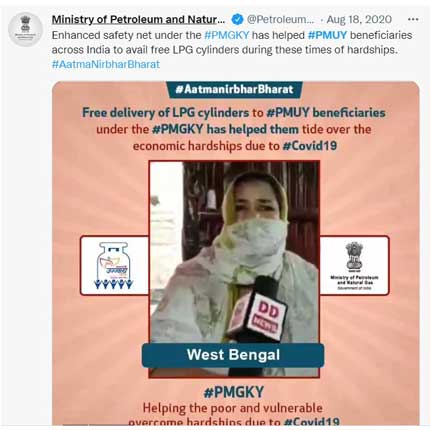Viewport: 430px width, 430px height.
Task: Click the #PMGKY hashtag in the tweet text
Action: [227, 35]
